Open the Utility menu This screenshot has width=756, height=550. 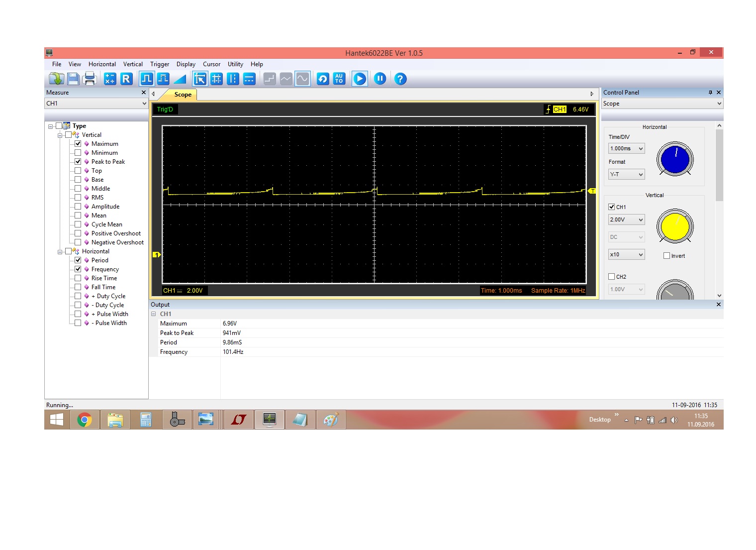235,64
